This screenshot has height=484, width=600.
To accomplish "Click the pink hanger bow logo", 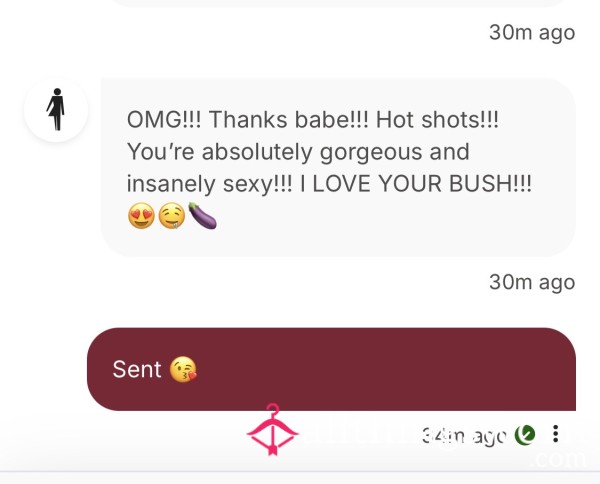I will (274, 431).
